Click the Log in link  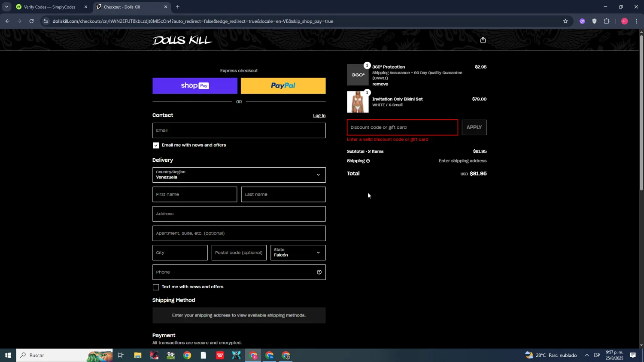[x=319, y=116]
